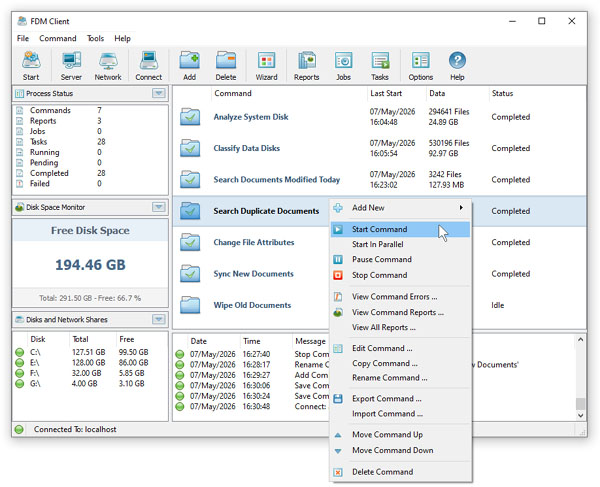Choose Start Command in context menu
This screenshot has width=600, height=487.
(x=400, y=230)
